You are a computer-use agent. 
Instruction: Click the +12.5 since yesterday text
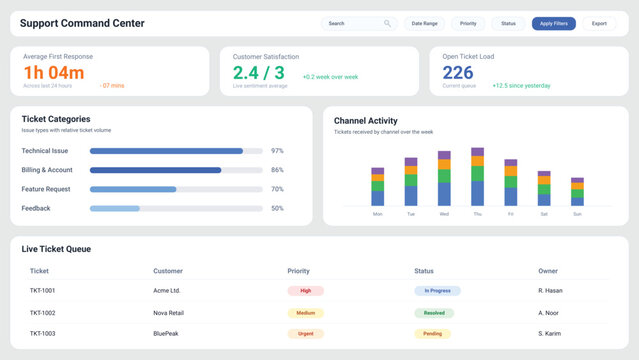point(521,86)
